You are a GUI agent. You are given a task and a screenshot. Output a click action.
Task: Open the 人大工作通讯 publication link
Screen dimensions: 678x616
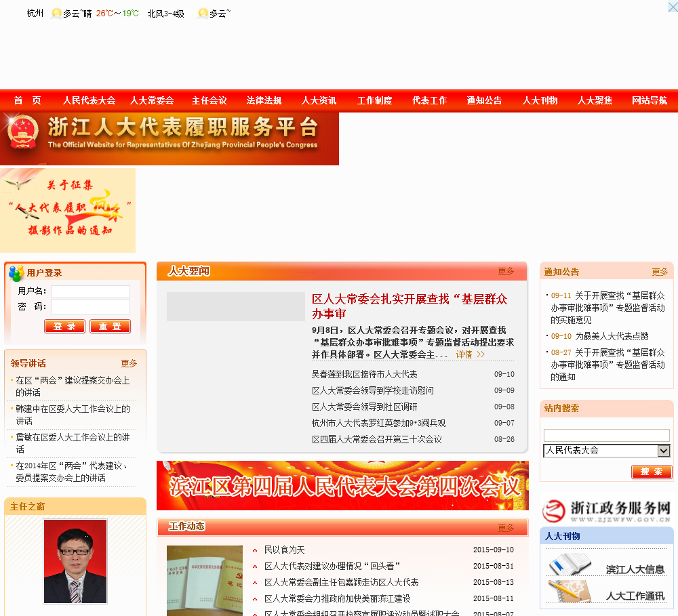635,596
